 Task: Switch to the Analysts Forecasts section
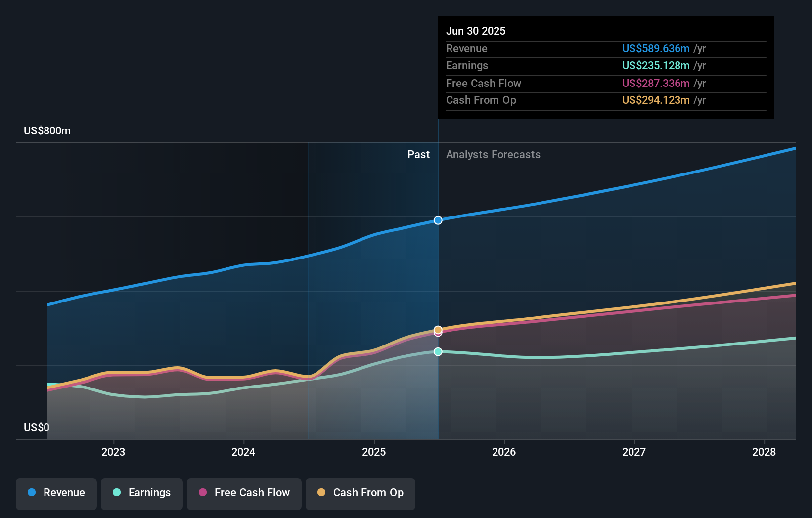493,154
